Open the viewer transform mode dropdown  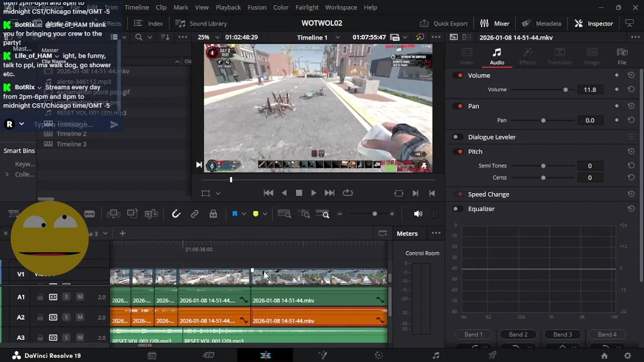coord(218,193)
